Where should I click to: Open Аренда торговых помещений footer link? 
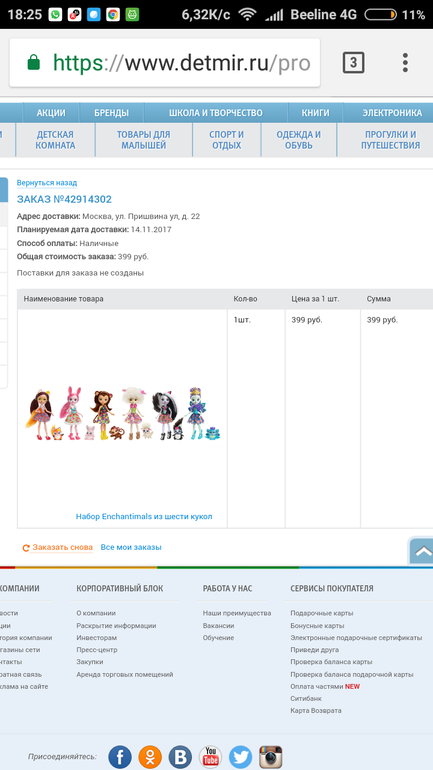pos(125,675)
